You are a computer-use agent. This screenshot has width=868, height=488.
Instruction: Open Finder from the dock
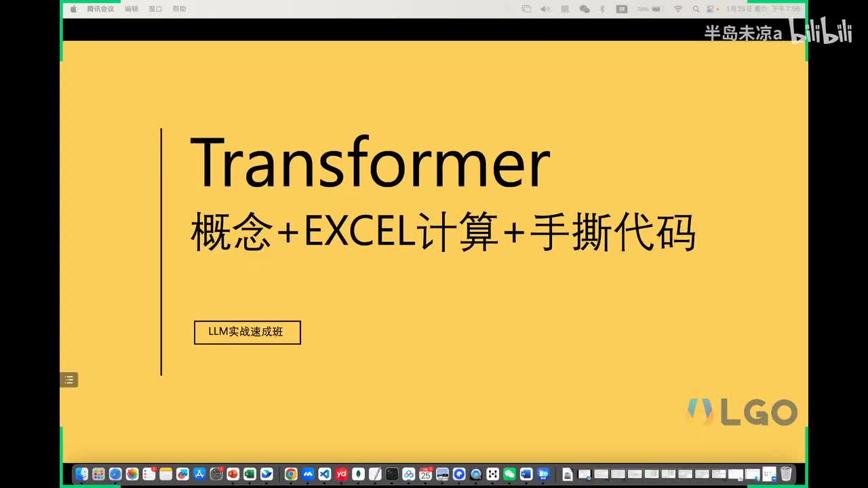pyautogui.click(x=81, y=474)
